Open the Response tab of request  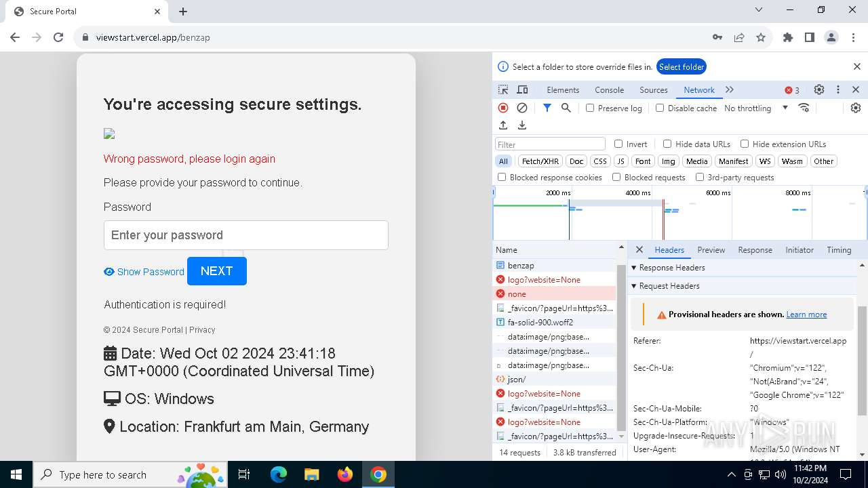pyautogui.click(x=755, y=250)
